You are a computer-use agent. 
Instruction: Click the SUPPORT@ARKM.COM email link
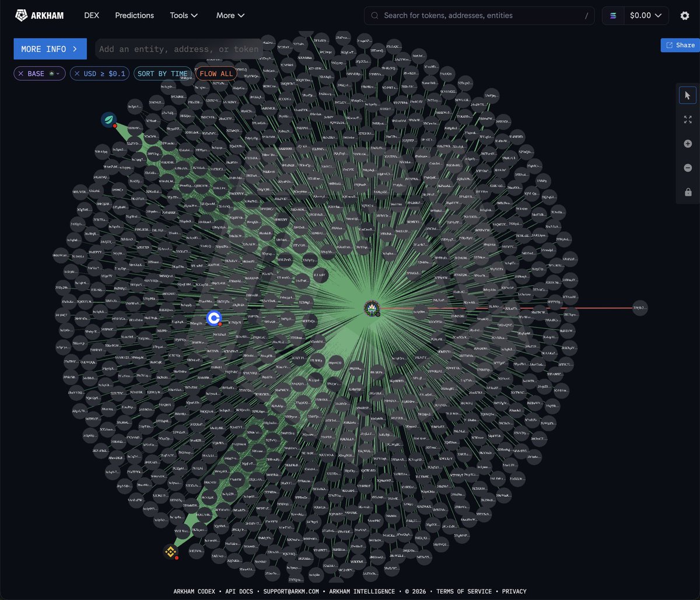(x=290, y=591)
